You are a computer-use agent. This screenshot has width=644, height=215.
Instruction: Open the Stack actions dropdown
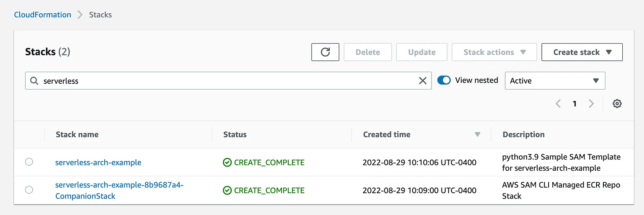(x=494, y=52)
